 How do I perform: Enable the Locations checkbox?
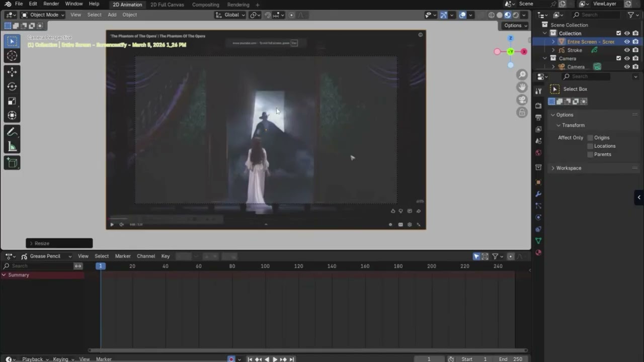[x=591, y=146]
